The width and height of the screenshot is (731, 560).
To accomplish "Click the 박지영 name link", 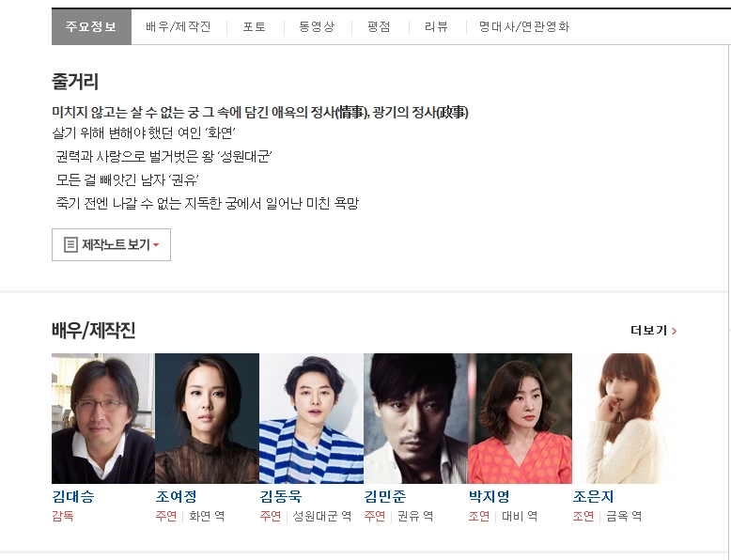I will 489,496.
